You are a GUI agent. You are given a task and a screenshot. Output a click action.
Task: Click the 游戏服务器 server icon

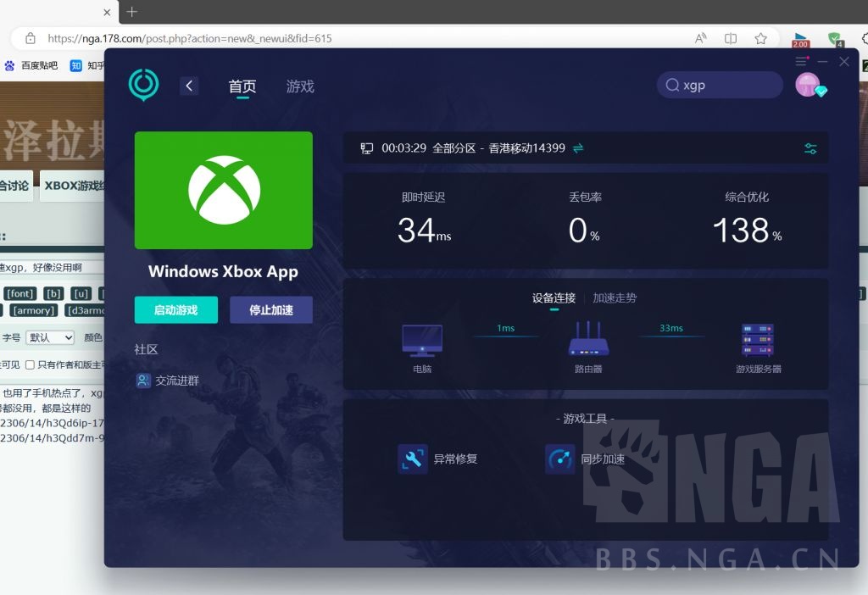point(757,339)
